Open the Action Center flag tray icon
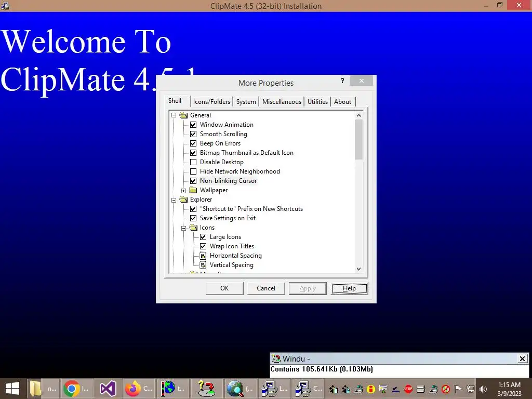 [458, 389]
